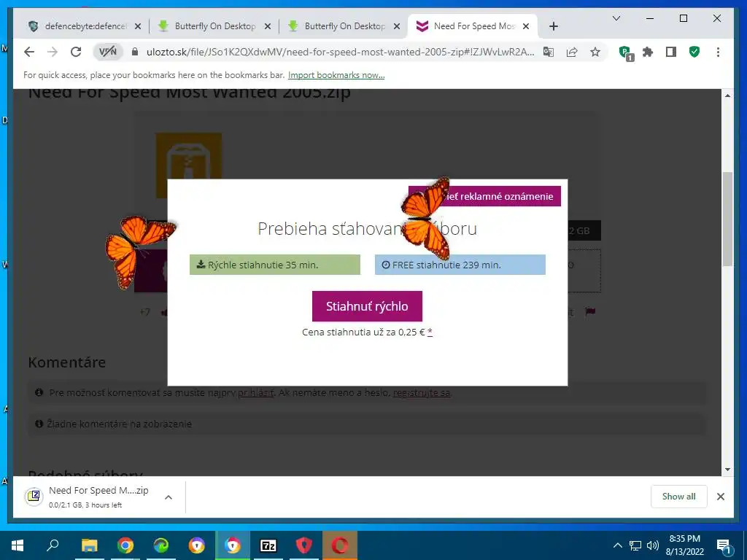Viewport: 747px width, 560px height.
Task: Open the tab search dropdown arrow
Action: click(616, 18)
